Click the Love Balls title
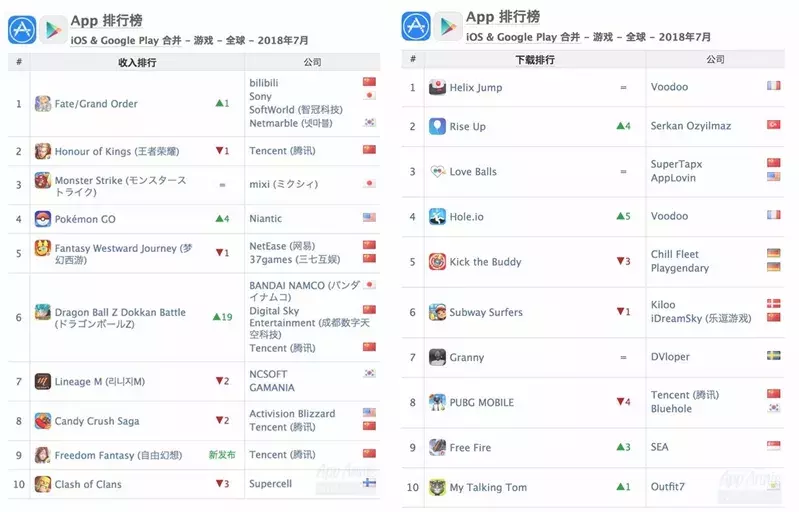Viewport: 799px width, 512px height. [473, 172]
